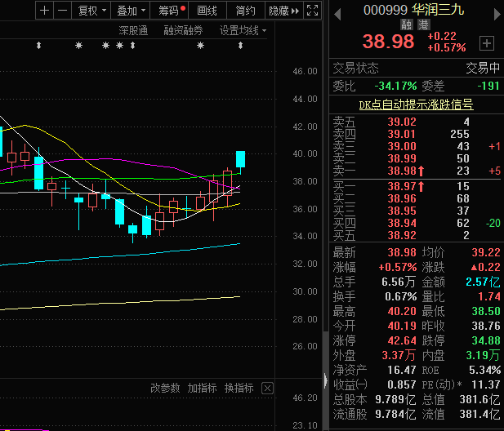The image size is (504, 431).
Task: Toggle the 筹码 chip distribution
Action: [x=169, y=11]
